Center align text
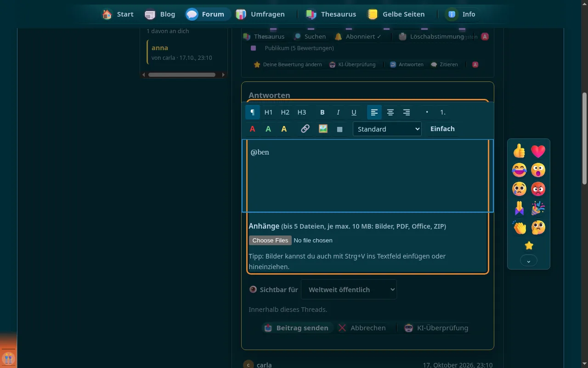Image resolution: width=588 pixels, height=368 pixels. [390, 112]
